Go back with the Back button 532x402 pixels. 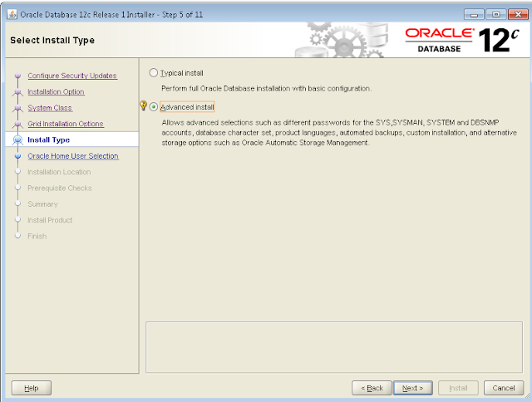[372, 388]
